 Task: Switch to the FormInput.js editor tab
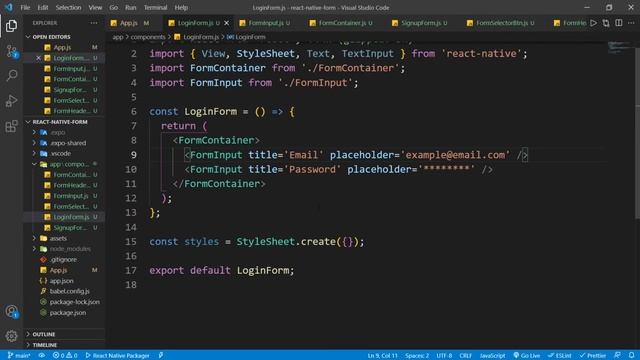[x=269, y=23]
